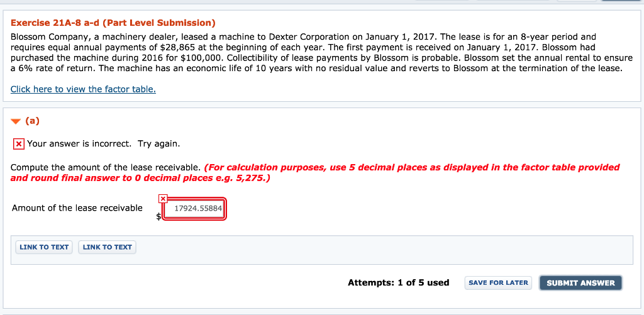Click the dollar sign before the answer field

(x=158, y=216)
